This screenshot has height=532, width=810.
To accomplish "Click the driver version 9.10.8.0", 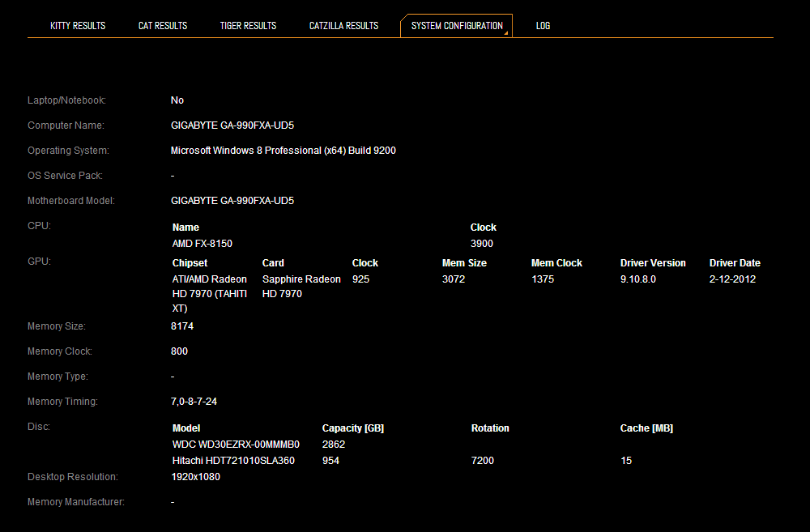I will click(x=638, y=279).
